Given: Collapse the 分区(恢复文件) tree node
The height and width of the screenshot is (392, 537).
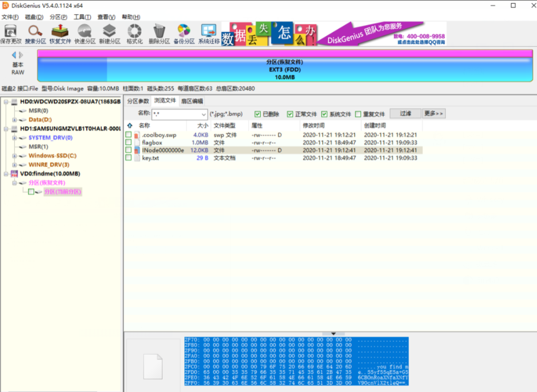Looking at the screenshot, I should 14,183.
